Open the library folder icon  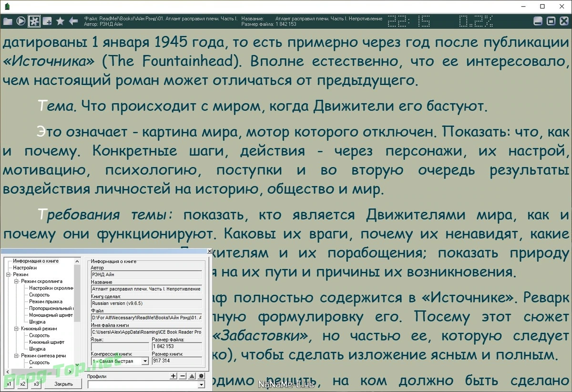coord(8,21)
